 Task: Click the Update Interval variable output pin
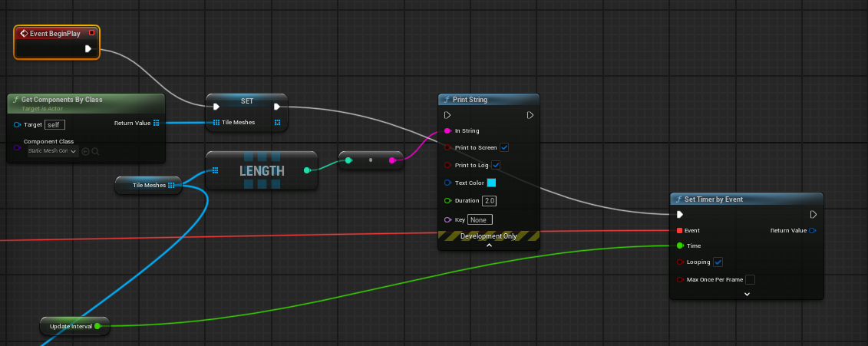click(x=97, y=326)
